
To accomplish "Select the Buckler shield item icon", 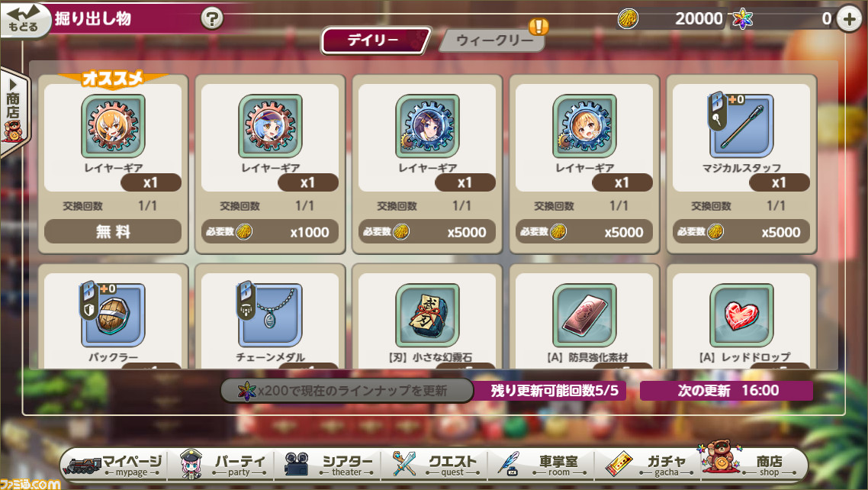I will click(x=113, y=314).
